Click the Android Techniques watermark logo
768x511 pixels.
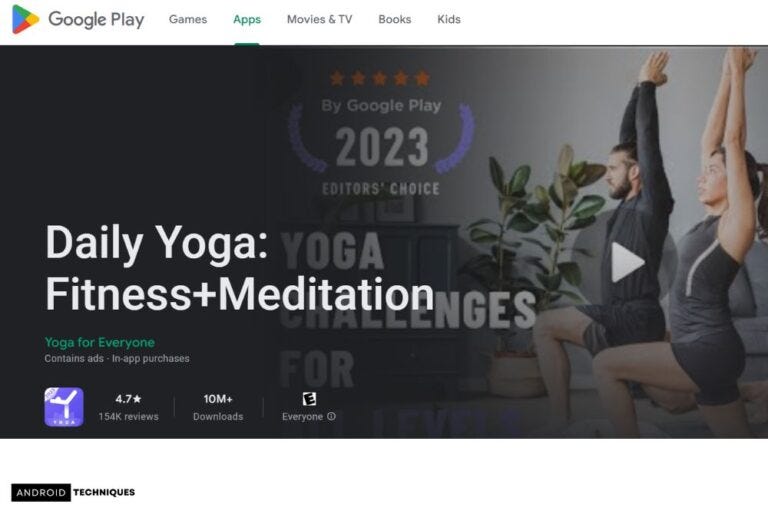[x=73, y=492]
